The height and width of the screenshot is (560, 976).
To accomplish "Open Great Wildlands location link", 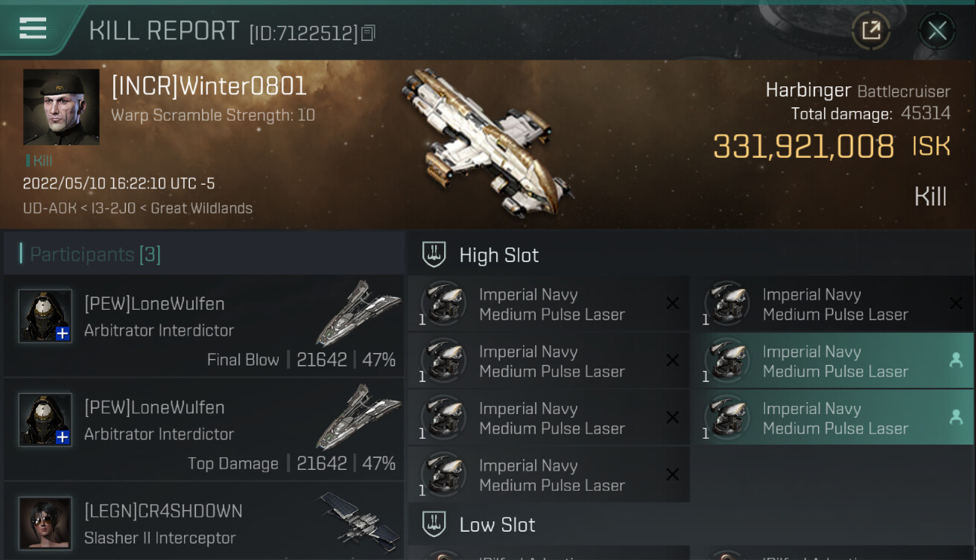I will pyautogui.click(x=202, y=209).
